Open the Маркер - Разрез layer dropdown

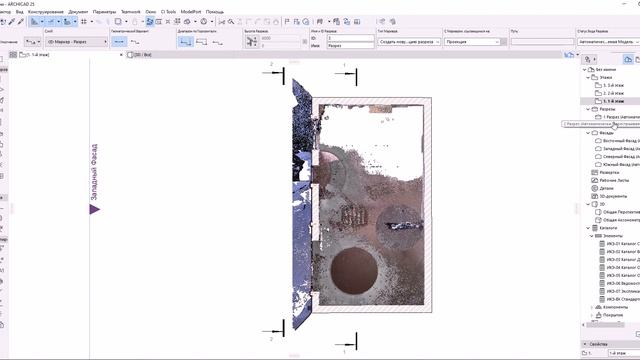(x=76, y=42)
